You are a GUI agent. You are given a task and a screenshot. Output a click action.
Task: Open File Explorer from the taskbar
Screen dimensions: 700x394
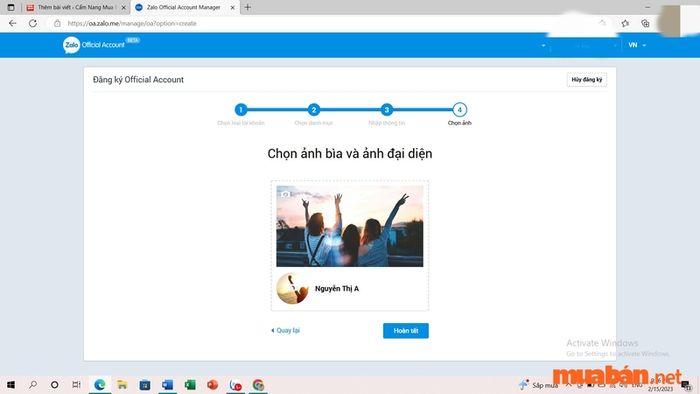pyautogui.click(x=122, y=384)
